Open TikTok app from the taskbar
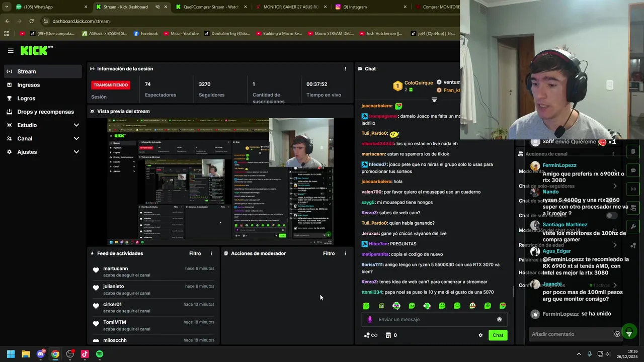Viewport: 644px width, 362px height. click(x=85, y=354)
